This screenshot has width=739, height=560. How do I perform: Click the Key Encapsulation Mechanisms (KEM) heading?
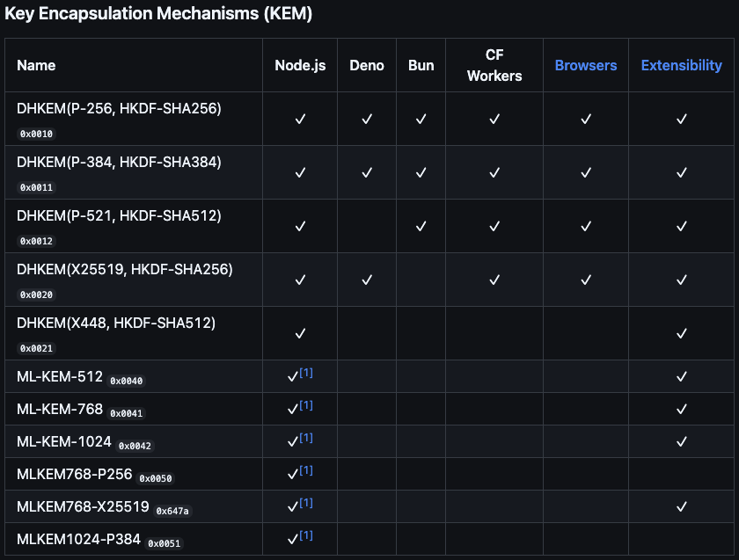[158, 13]
